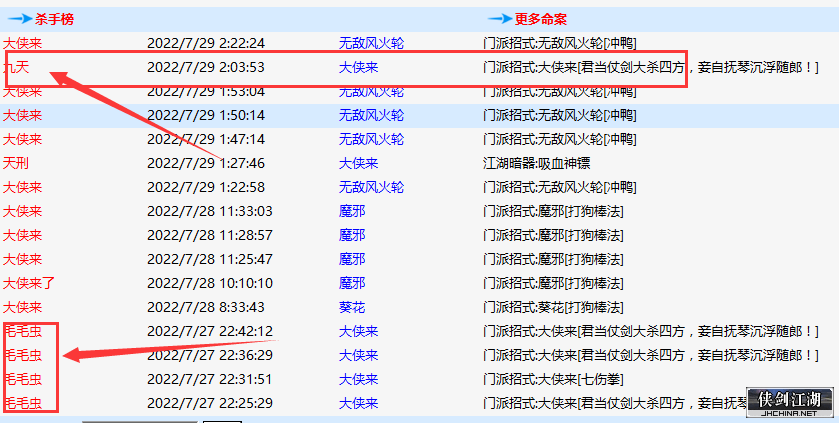Select the 门派招式:大侠来[七伤拳] text
The image size is (839, 423).
tap(553, 380)
